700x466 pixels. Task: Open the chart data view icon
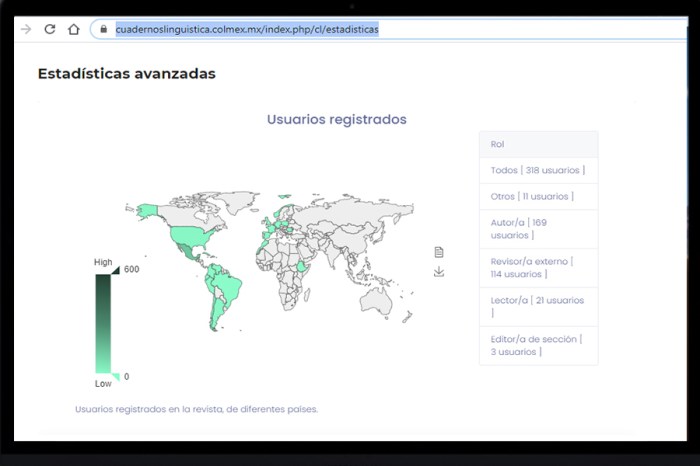438,252
